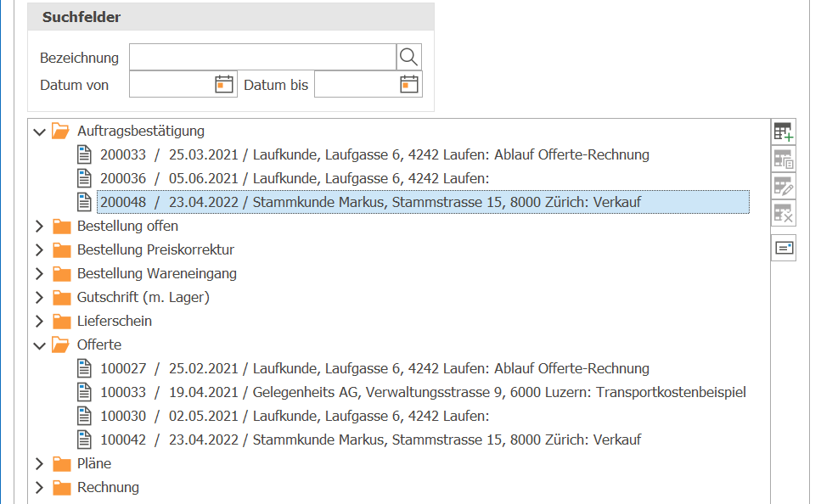821x504 pixels.
Task: Click document icon of entry 100027
Action: point(84,368)
